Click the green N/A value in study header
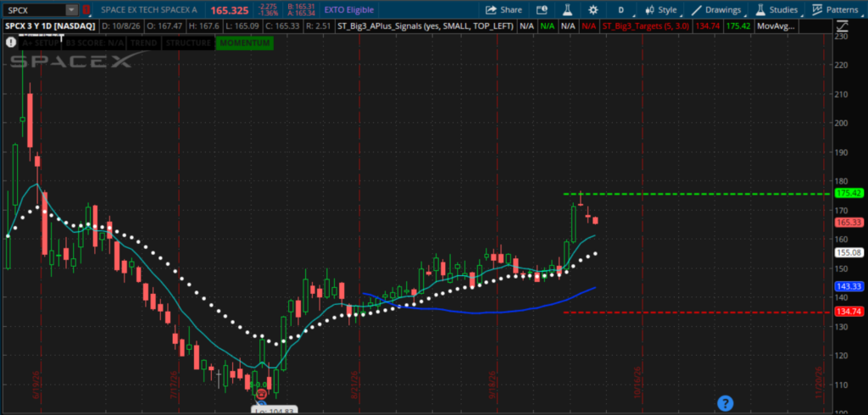Image resolution: width=868 pixels, height=415 pixels. point(547,26)
